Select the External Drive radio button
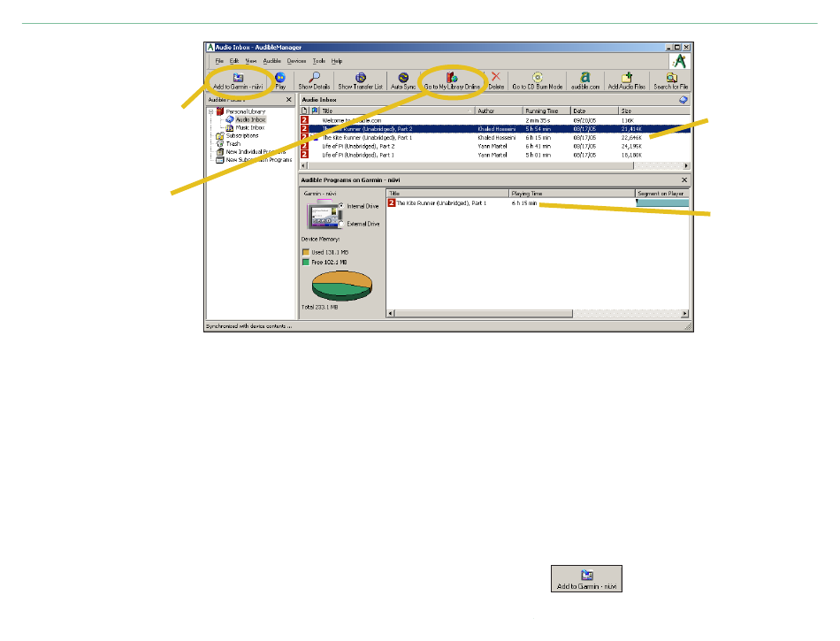 [x=341, y=224]
